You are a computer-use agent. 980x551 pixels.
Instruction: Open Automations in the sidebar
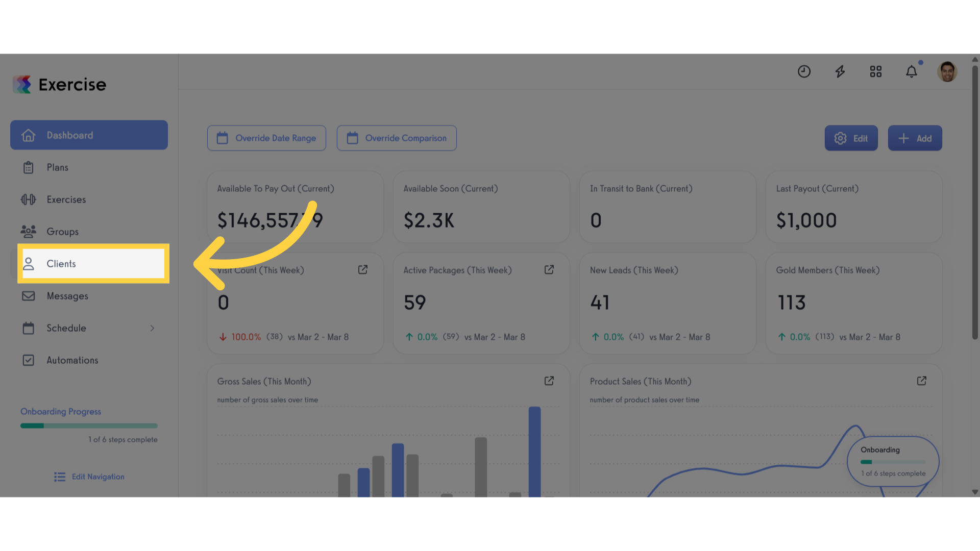tap(89, 360)
